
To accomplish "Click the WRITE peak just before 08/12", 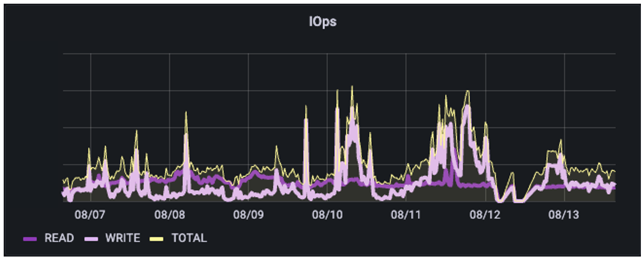I will (x=467, y=107).
